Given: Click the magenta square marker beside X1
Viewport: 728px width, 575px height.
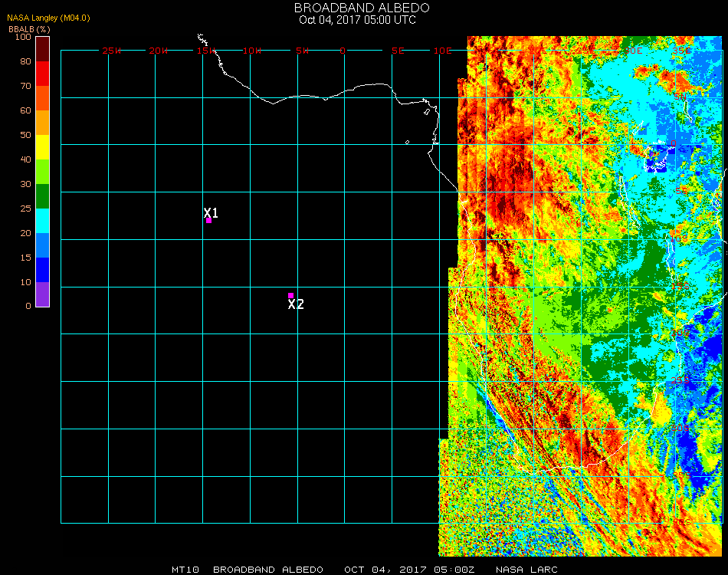Looking at the screenshot, I should point(209,221).
